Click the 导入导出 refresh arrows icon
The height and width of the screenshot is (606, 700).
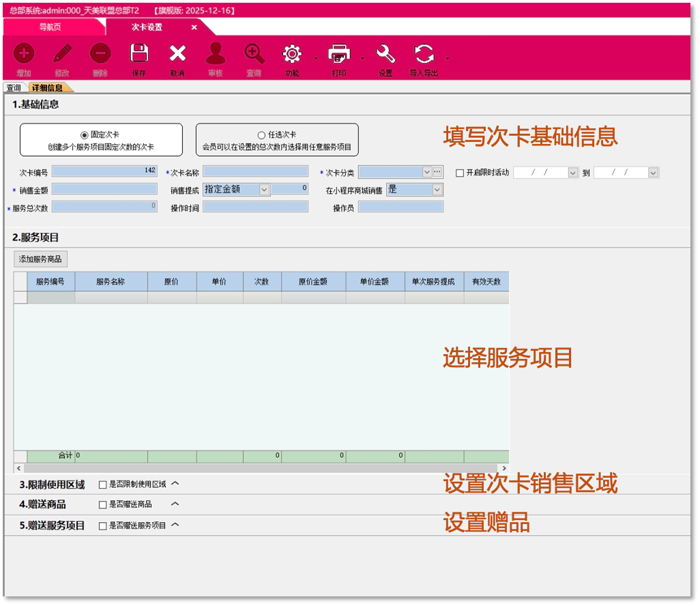click(x=424, y=54)
